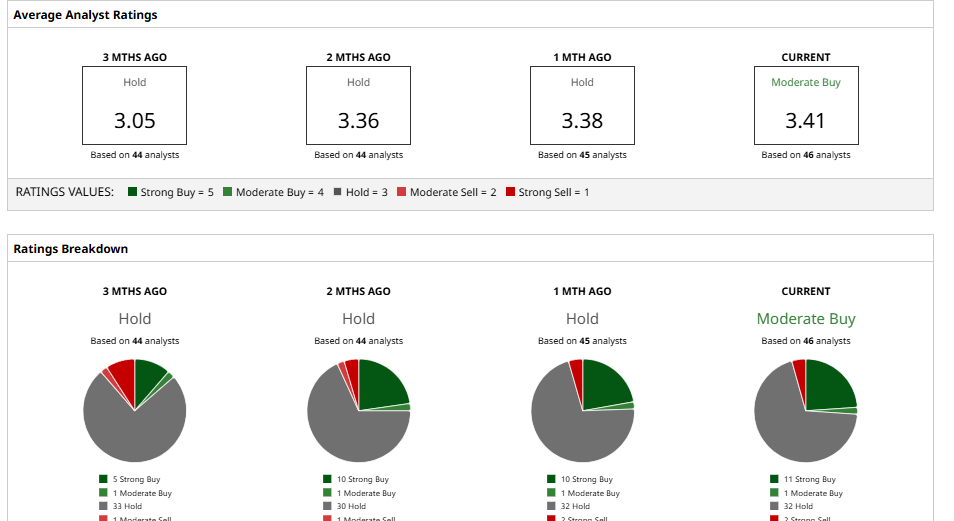The height and width of the screenshot is (521, 954).
Task: Click the gray swatch beside '33 Hold'
Action: click(103, 506)
